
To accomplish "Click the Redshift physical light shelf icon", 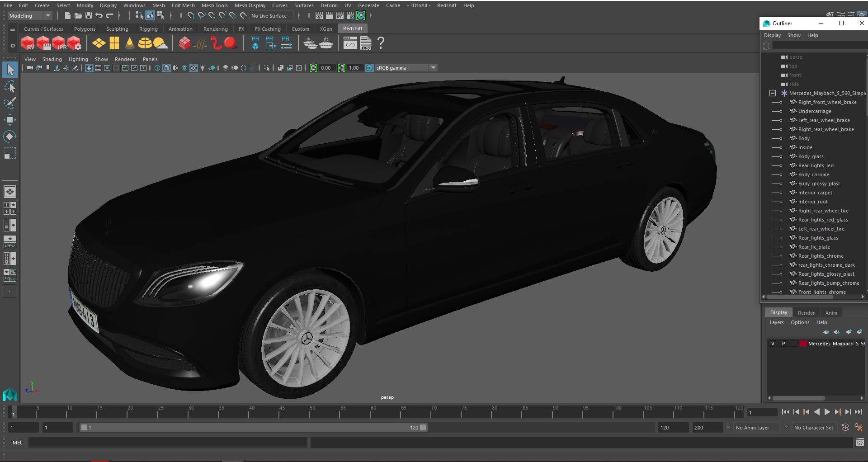I will pos(99,43).
